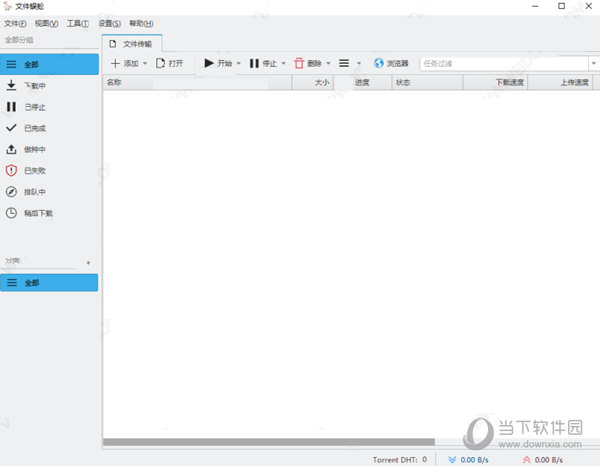600x466 pixels.
Task: Open the 排队中 queued list
Action: (x=12, y=191)
